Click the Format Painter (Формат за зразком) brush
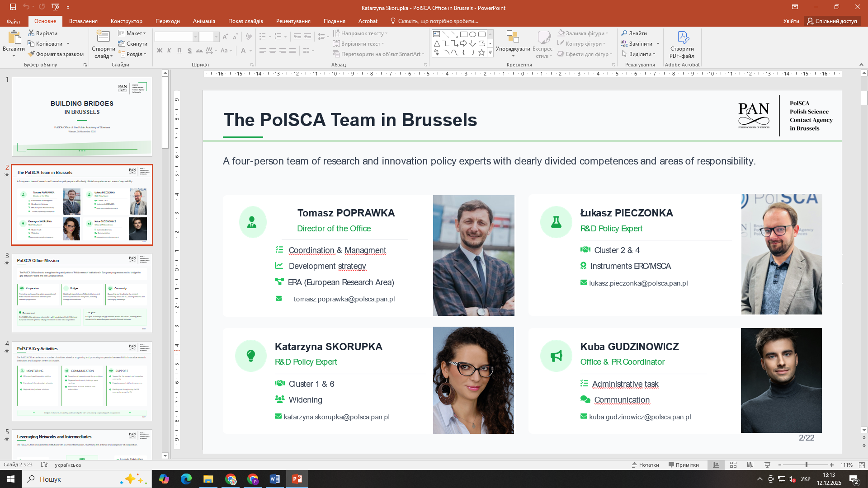 tap(31, 54)
